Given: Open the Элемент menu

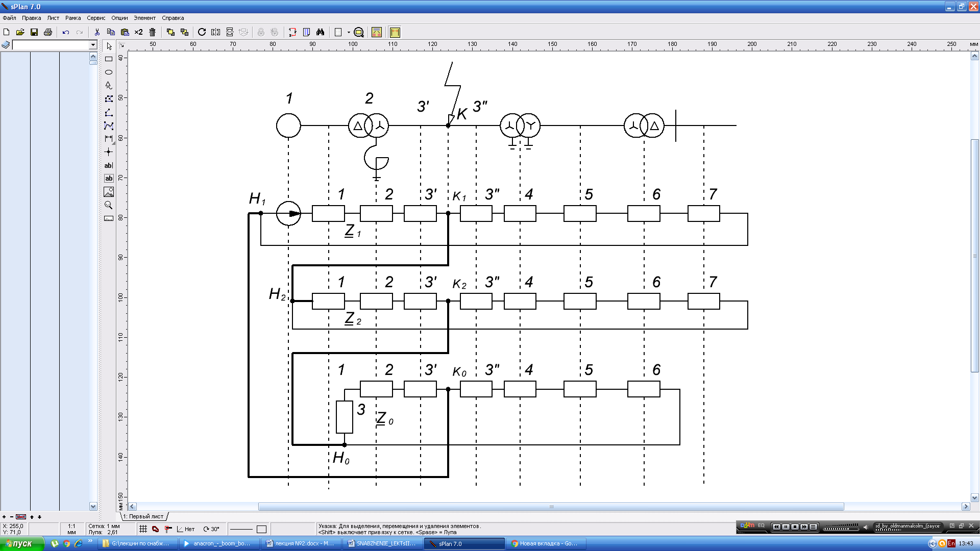Looking at the screenshot, I should [144, 18].
